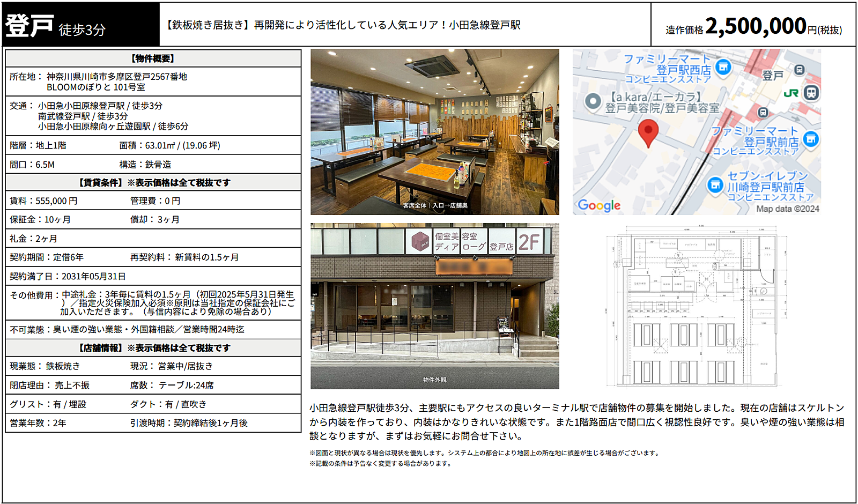This screenshot has width=858, height=504.
Task: Click the JR station train icon
Action: coord(811,93)
